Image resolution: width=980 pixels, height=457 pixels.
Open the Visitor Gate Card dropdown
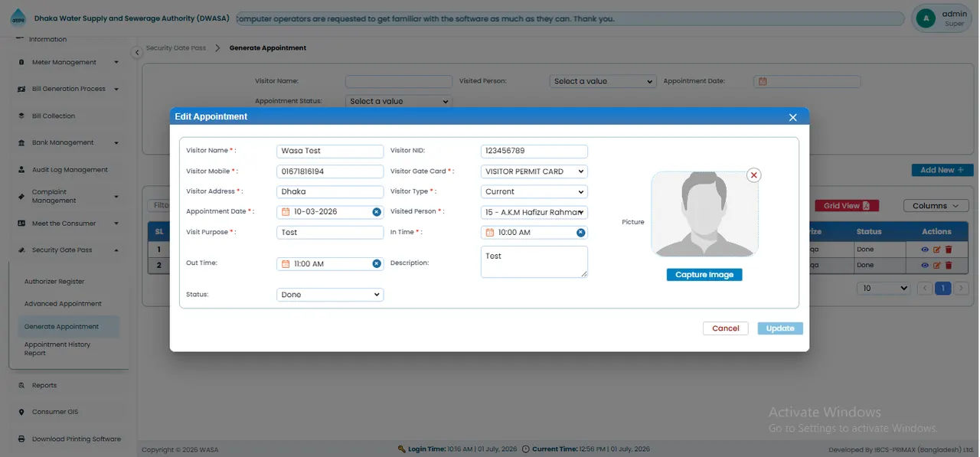point(534,171)
